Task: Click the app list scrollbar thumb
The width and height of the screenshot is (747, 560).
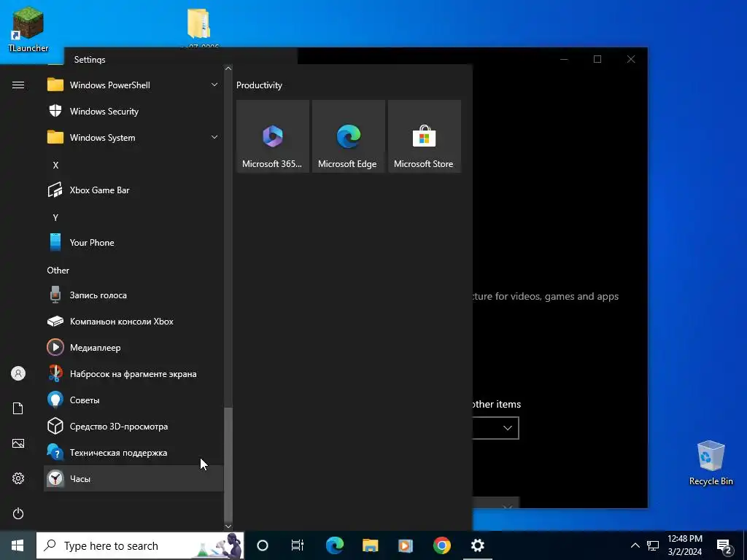Action: [x=228, y=464]
